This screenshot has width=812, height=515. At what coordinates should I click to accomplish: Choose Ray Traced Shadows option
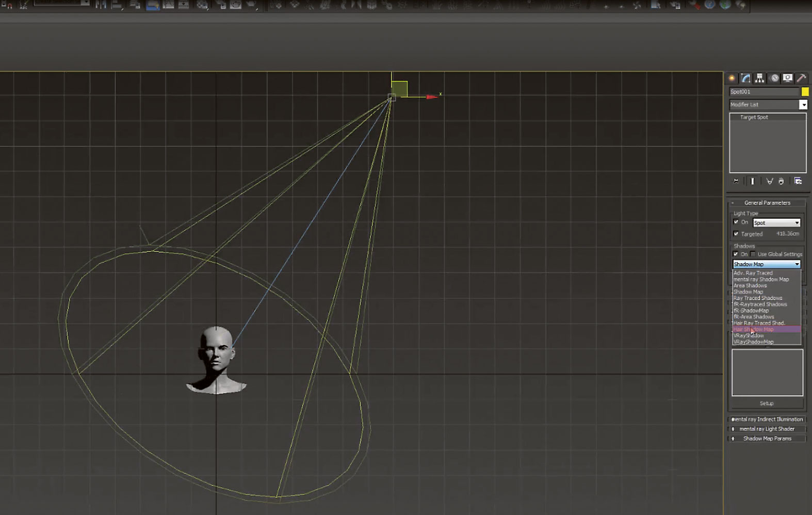767,298
